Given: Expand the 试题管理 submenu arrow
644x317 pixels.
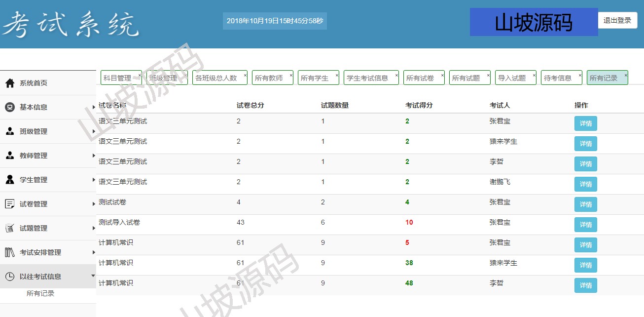Looking at the screenshot, I should (93, 228).
